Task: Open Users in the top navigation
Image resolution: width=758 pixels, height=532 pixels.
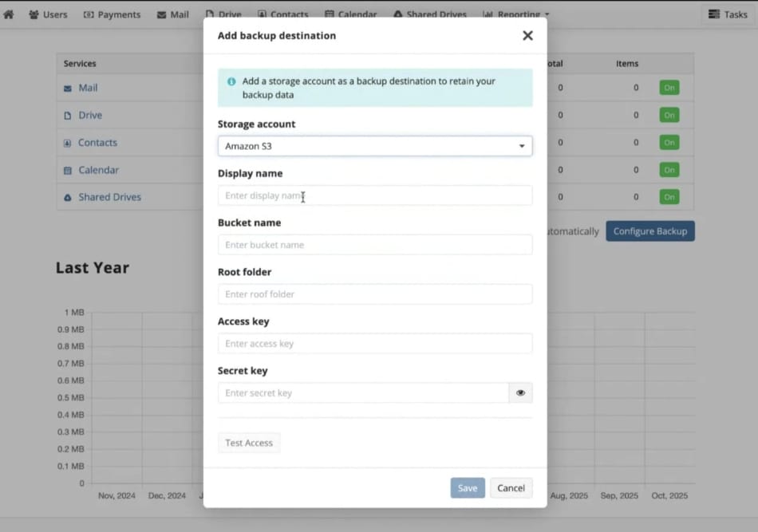Action: coord(48,14)
